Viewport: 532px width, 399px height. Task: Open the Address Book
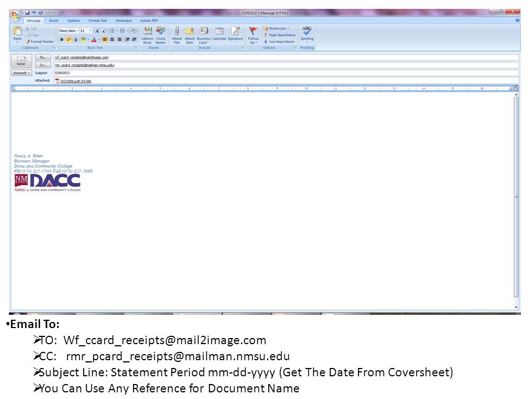pos(147,35)
